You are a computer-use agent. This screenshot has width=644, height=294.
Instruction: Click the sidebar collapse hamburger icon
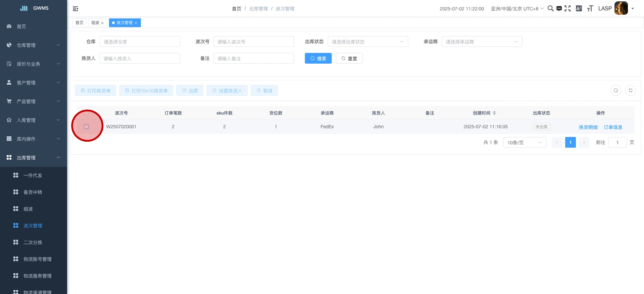(x=75, y=9)
